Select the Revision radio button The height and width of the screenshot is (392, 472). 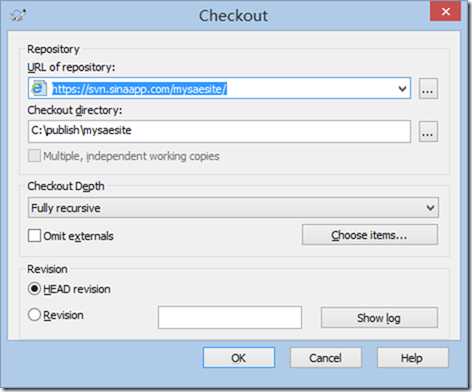(34, 314)
